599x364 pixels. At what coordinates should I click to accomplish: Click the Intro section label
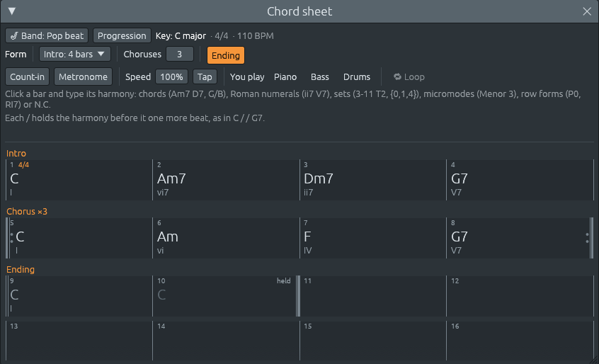pos(16,153)
